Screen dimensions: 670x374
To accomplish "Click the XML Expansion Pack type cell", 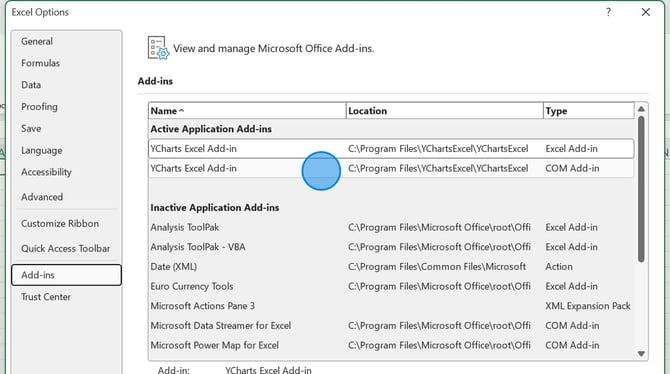I will (588, 306).
